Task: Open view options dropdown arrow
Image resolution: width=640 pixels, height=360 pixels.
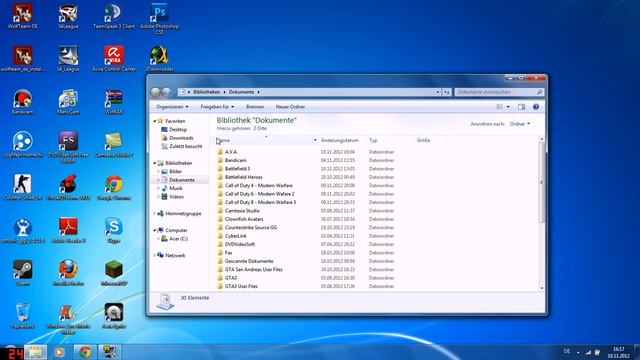Action: (x=508, y=107)
